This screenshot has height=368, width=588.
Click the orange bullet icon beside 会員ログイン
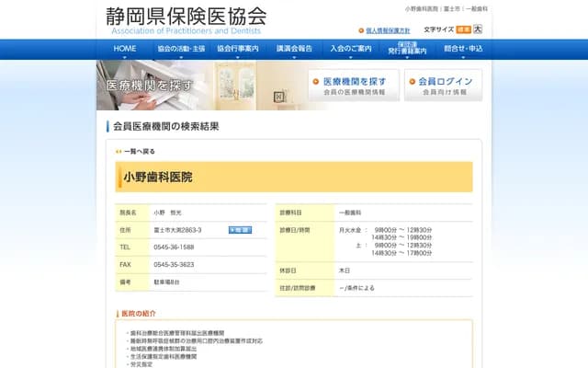click(x=413, y=82)
